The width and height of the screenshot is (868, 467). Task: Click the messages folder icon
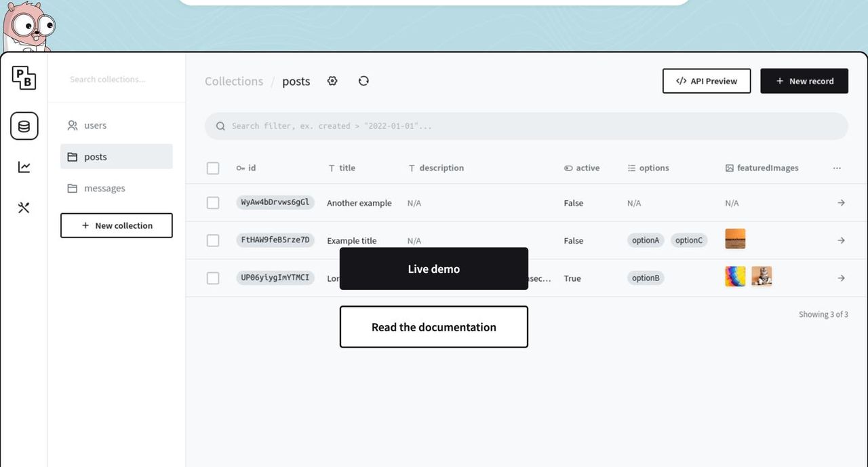[73, 188]
